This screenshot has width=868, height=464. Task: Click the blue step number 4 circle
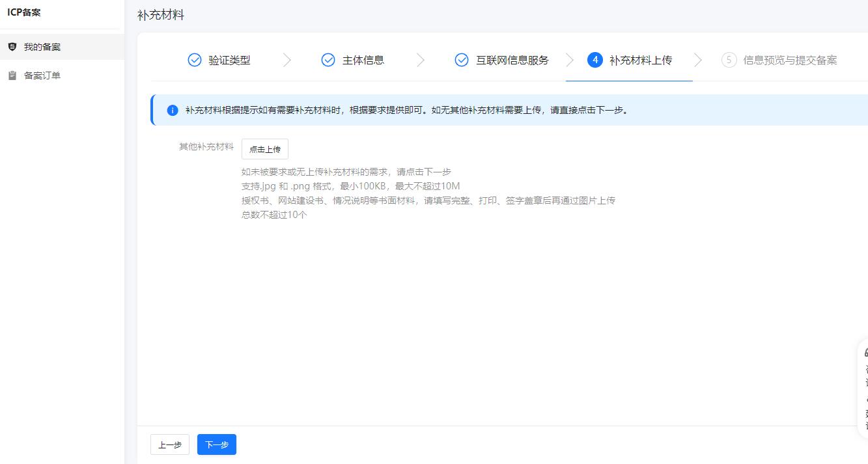tap(595, 60)
